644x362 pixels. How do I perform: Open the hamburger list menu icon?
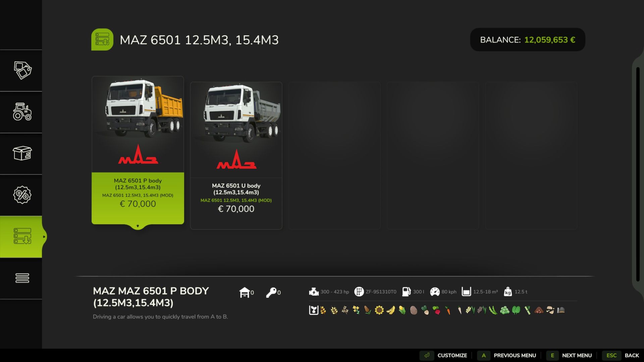[x=22, y=278]
